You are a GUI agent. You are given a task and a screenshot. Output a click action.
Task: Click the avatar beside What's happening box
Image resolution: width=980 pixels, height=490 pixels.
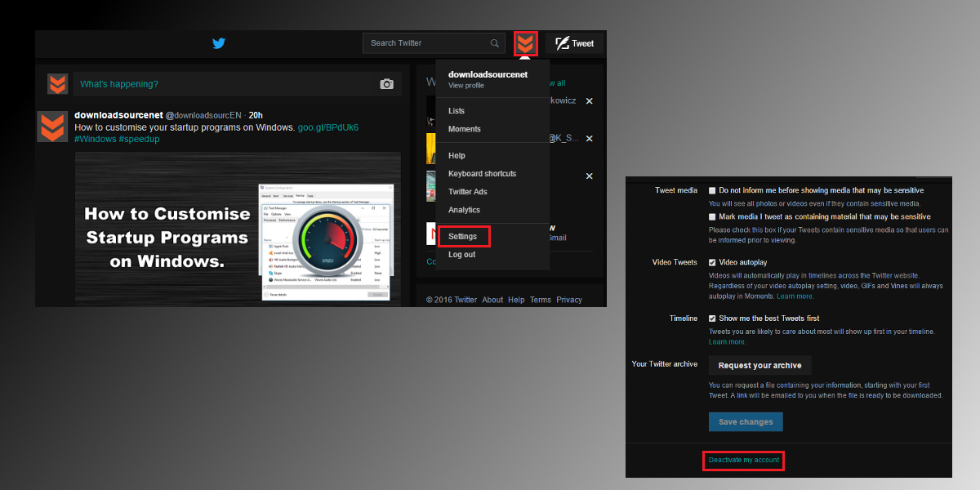pos(57,84)
